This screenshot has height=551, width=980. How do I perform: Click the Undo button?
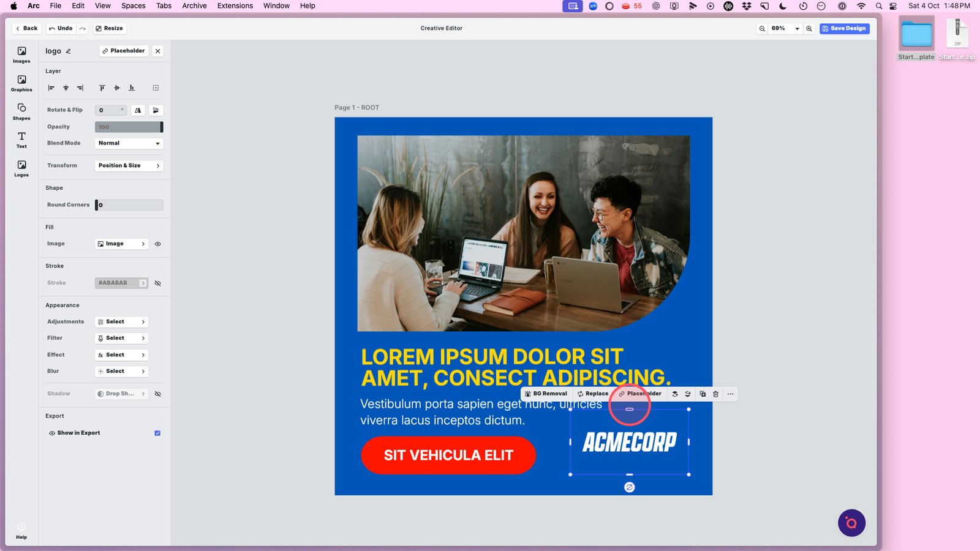pos(61,29)
